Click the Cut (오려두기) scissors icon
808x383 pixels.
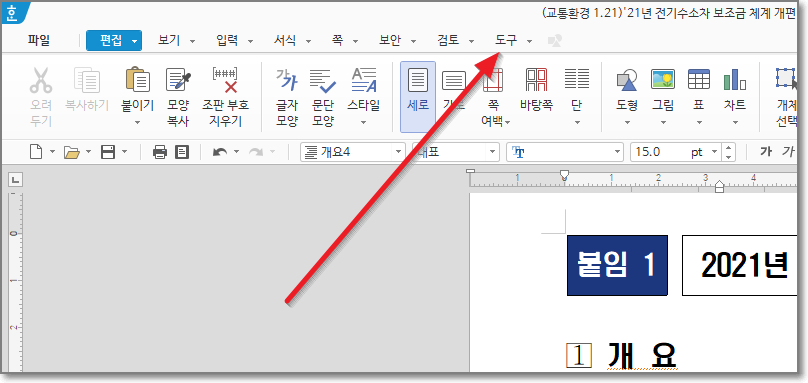tap(41, 80)
